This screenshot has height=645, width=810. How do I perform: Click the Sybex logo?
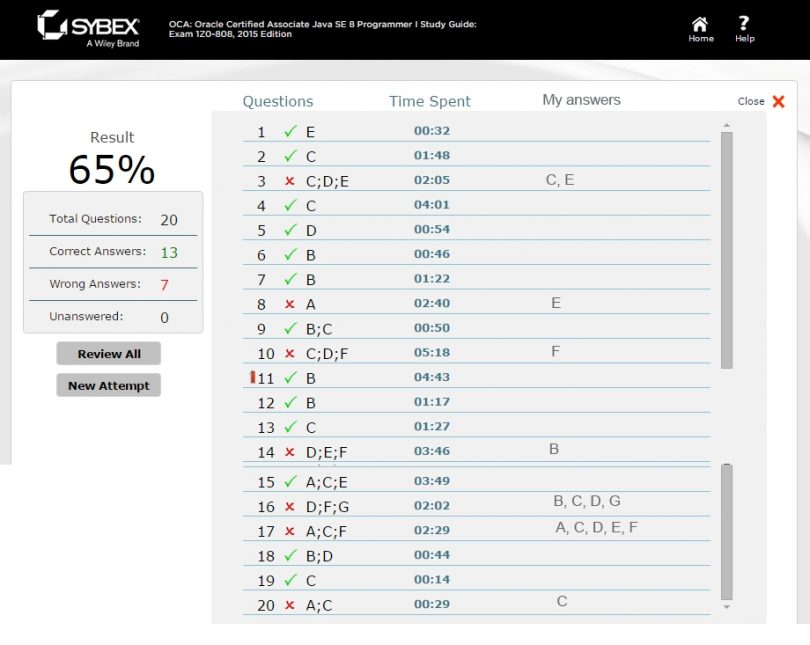[x=88, y=28]
